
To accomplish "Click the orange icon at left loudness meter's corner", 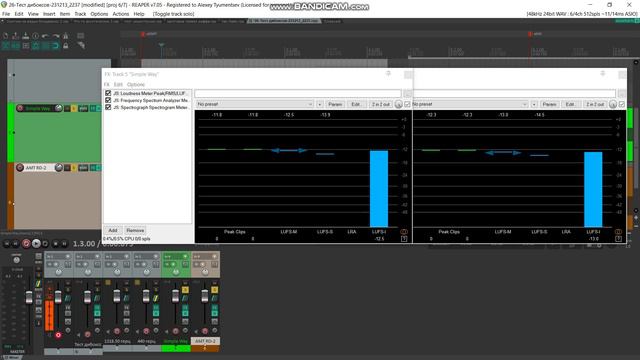I will [x=404, y=232].
